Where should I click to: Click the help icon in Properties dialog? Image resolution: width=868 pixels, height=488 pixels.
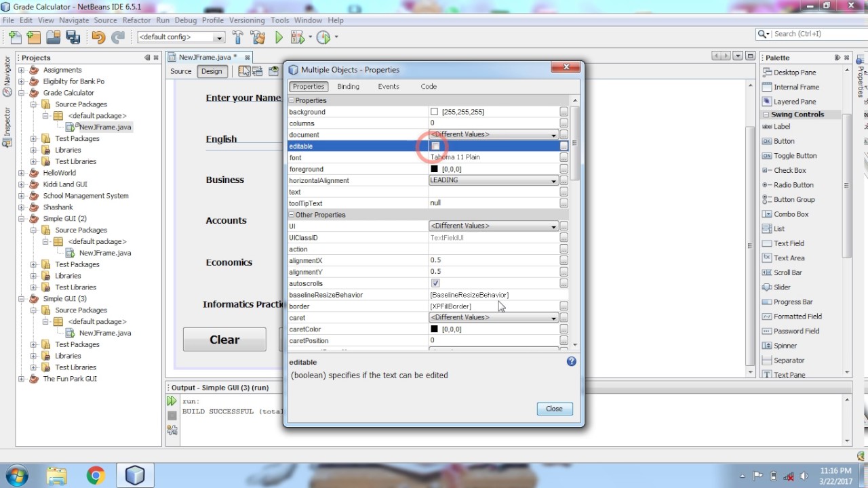[x=571, y=361]
